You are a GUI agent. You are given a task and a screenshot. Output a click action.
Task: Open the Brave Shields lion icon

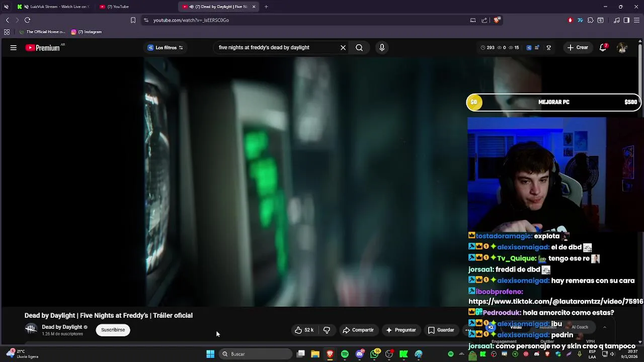click(497, 20)
